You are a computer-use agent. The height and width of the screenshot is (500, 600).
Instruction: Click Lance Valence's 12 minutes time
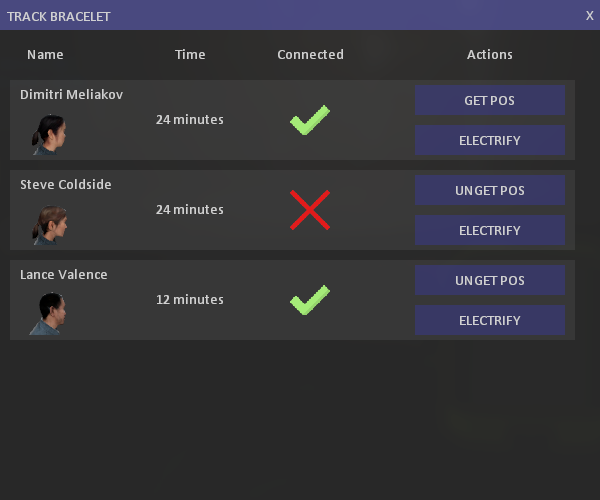point(190,300)
